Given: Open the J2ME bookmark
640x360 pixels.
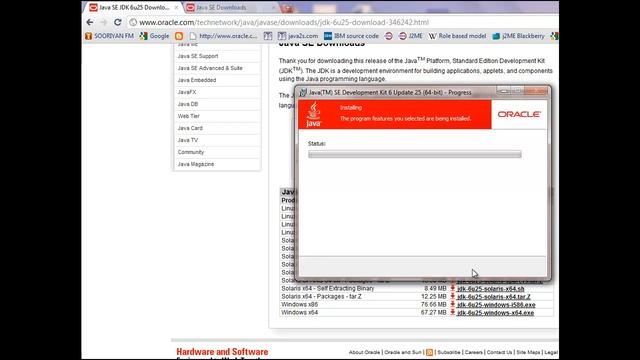Looking at the screenshot, I should pyautogui.click(x=411, y=36).
